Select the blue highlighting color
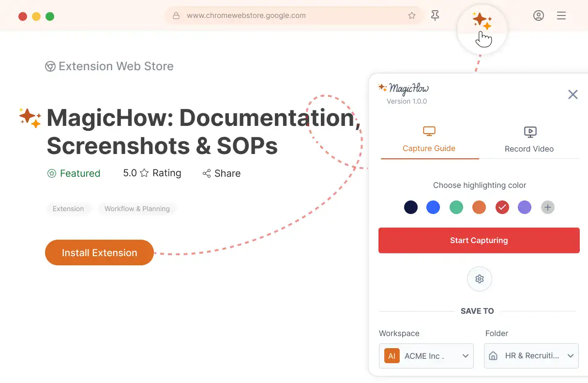588x383 pixels. [x=433, y=207]
